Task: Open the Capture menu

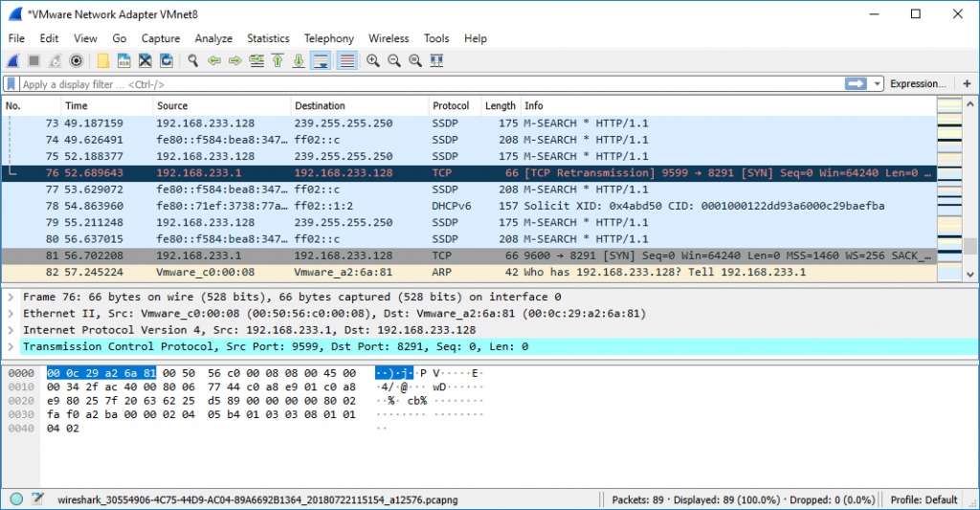Action: click(x=161, y=38)
